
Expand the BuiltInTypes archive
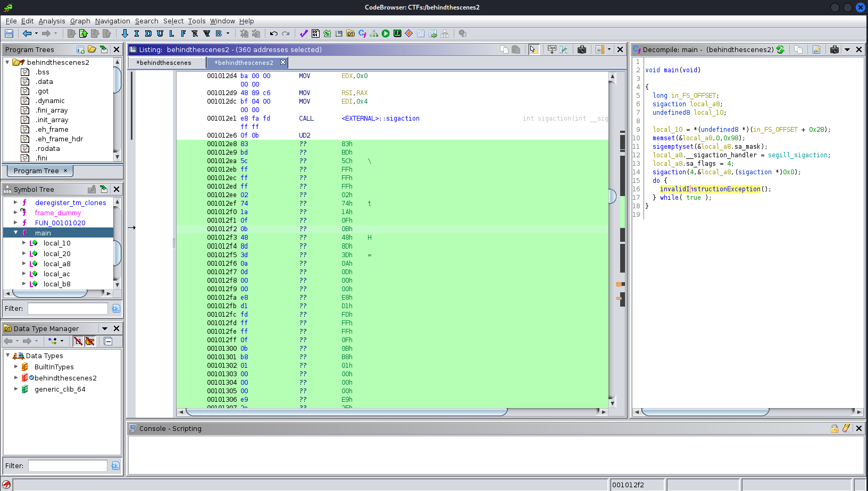click(16, 367)
